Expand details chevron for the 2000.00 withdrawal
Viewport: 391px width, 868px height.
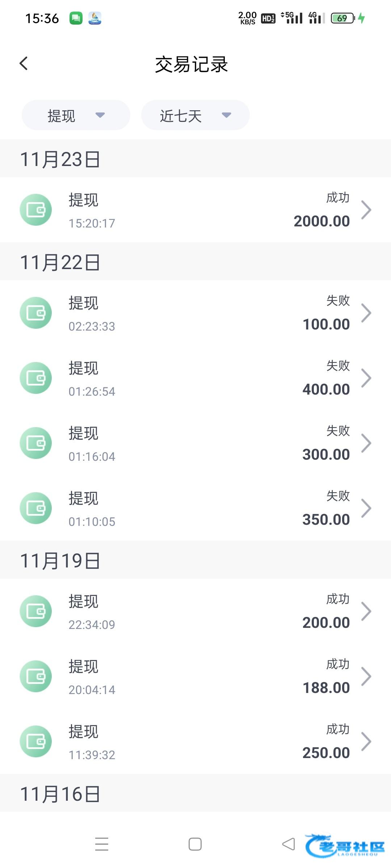pyautogui.click(x=366, y=210)
